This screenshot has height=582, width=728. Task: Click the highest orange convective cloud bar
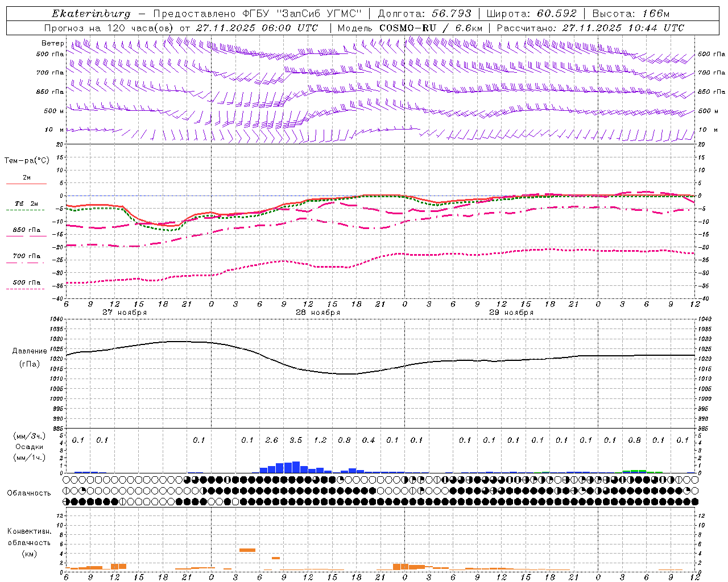coord(247,550)
